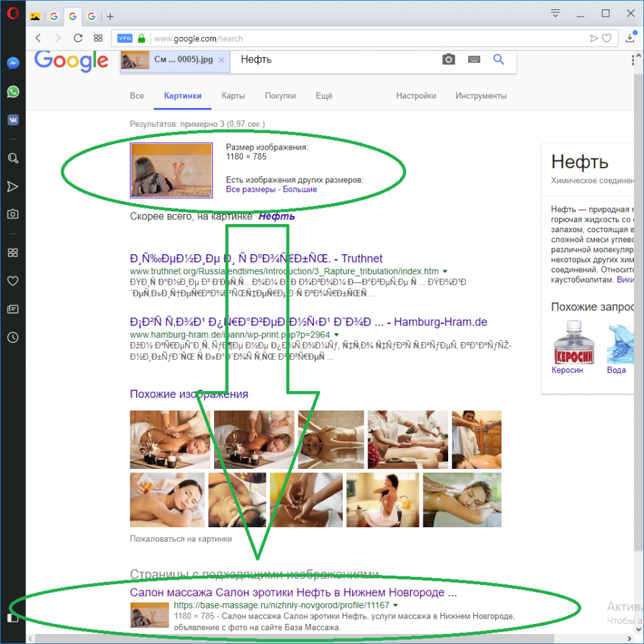644x644 pixels.
Task: Click the blue magnifier search button
Action: tap(498, 60)
